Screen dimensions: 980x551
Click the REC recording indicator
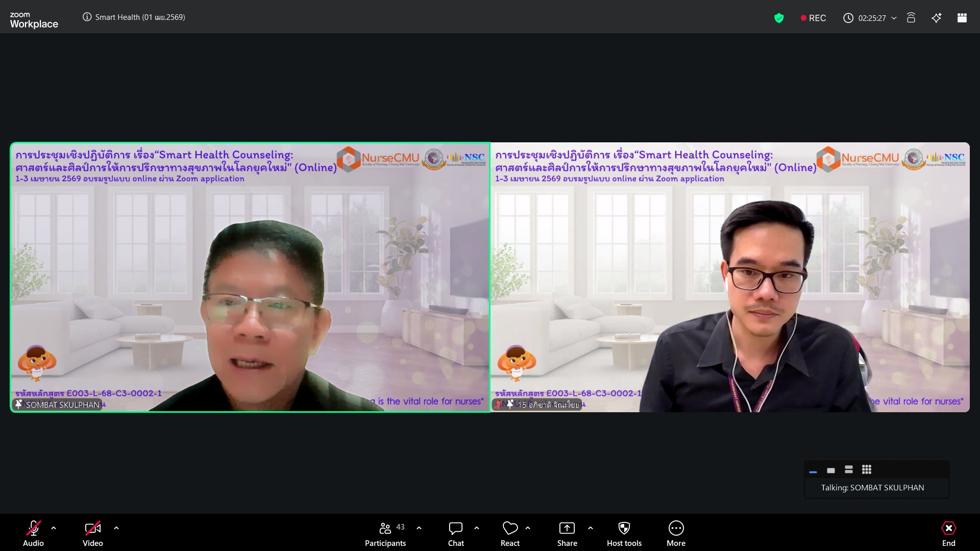click(813, 18)
